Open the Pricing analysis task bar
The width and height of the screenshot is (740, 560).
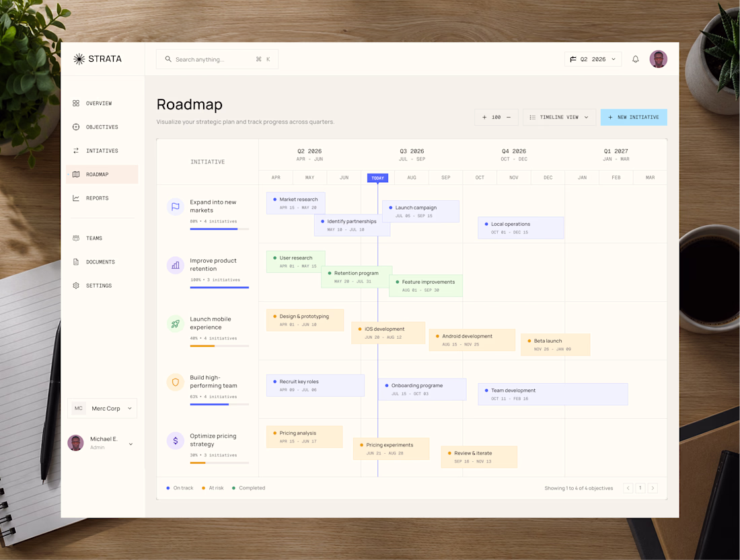[x=305, y=437]
